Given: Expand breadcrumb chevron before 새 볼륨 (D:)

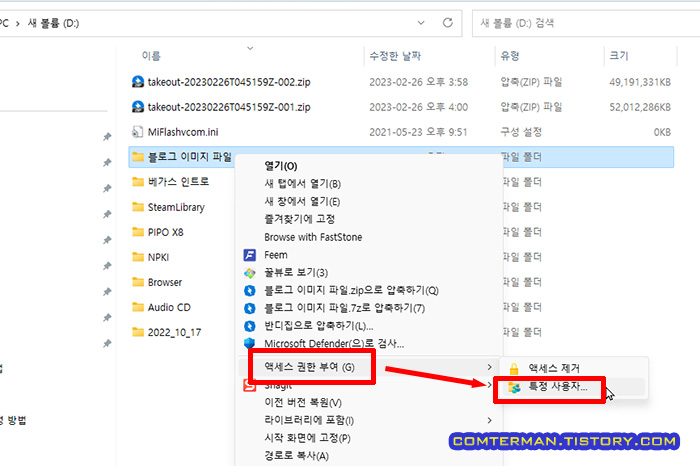Looking at the screenshot, I should (x=17, y=23).
